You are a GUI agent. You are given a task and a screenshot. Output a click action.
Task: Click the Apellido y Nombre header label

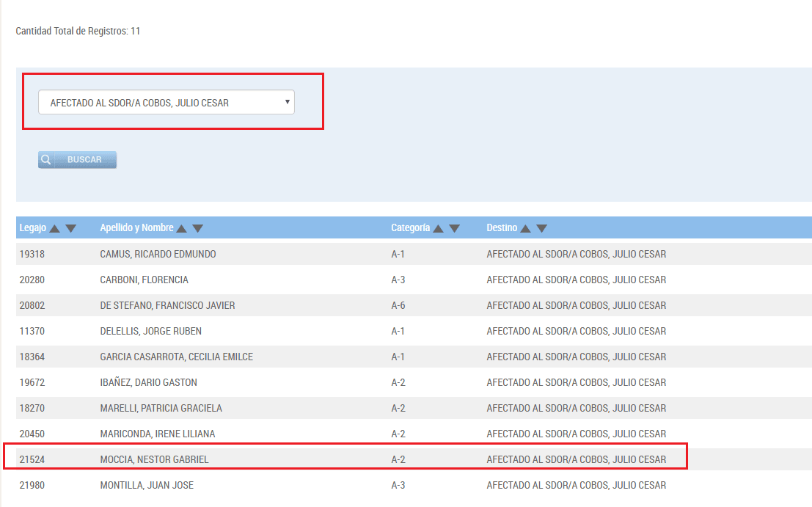[x=136, y=228]
